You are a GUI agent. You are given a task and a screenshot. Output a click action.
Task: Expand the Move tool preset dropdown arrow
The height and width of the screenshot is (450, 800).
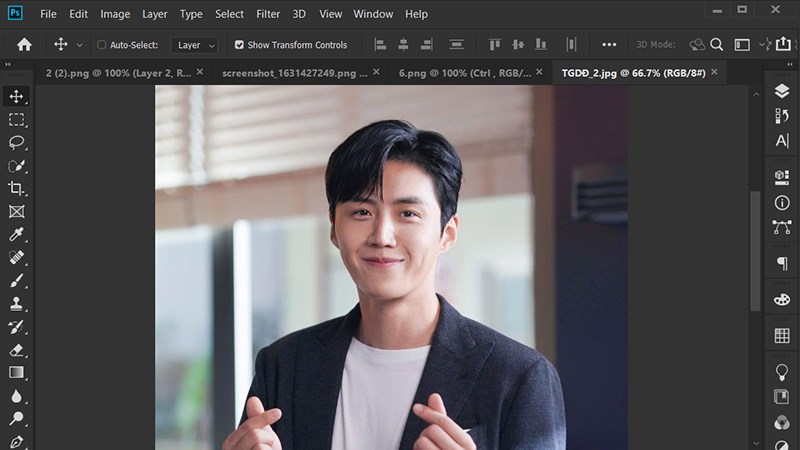pyautogui.click(x=80, y=45)
